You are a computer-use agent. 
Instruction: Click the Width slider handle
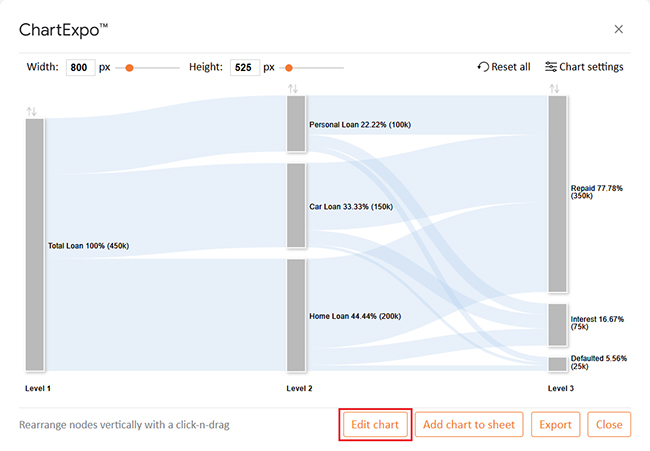[129, 68]
